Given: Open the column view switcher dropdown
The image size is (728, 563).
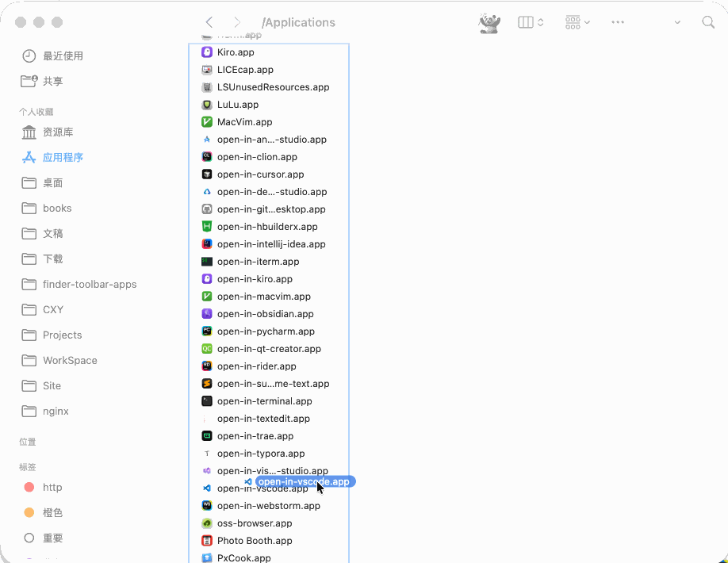Looking at the screenshot, I should point(531,22).
